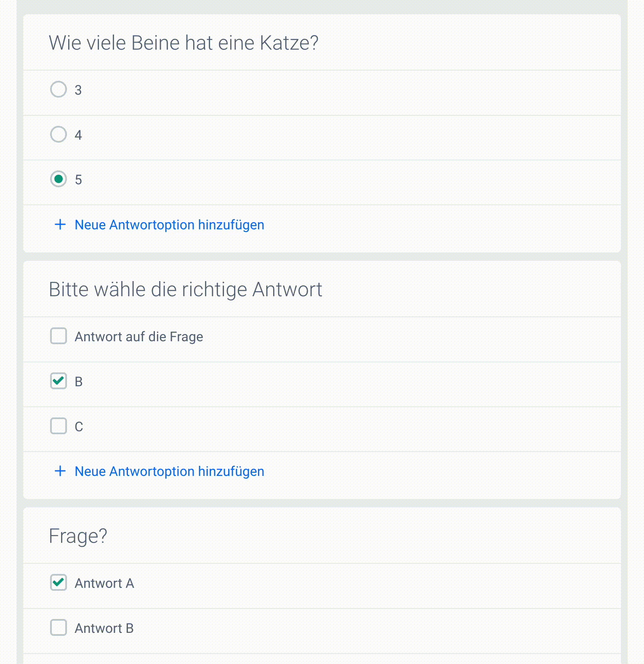
Task: Click the answer label "Antwort B"
Action: pyautogui.click(x=104, y=628)
